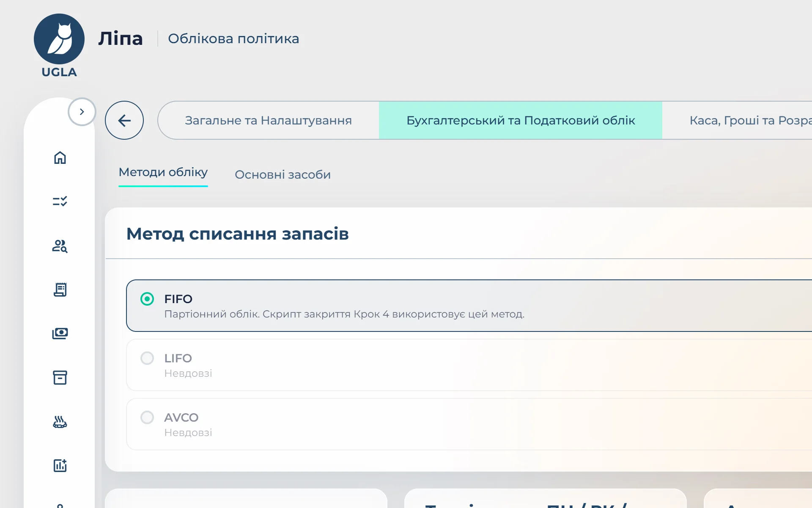812x508 pixels.
Task: Open the Home icon in sidebar
Action: [60, 157]
